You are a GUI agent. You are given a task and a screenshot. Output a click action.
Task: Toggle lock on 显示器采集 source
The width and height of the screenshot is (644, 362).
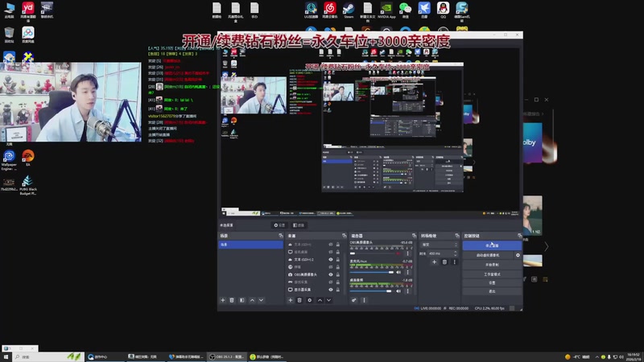338,290
